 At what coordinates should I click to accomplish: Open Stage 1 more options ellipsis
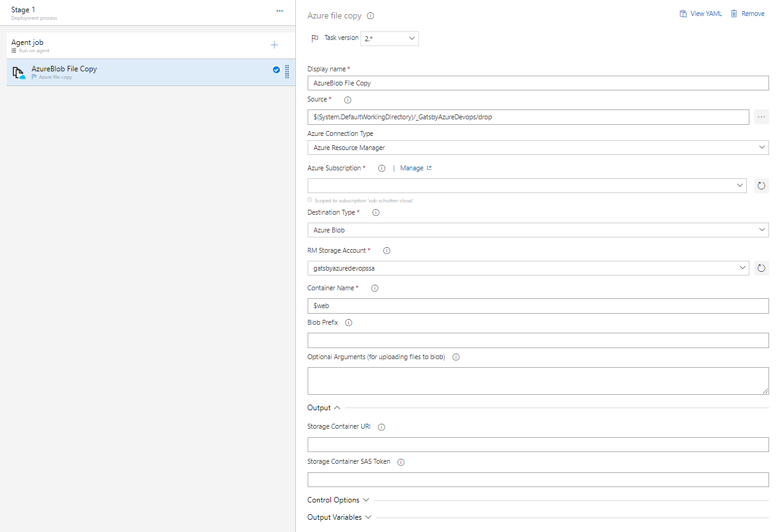tap(279, 11)
